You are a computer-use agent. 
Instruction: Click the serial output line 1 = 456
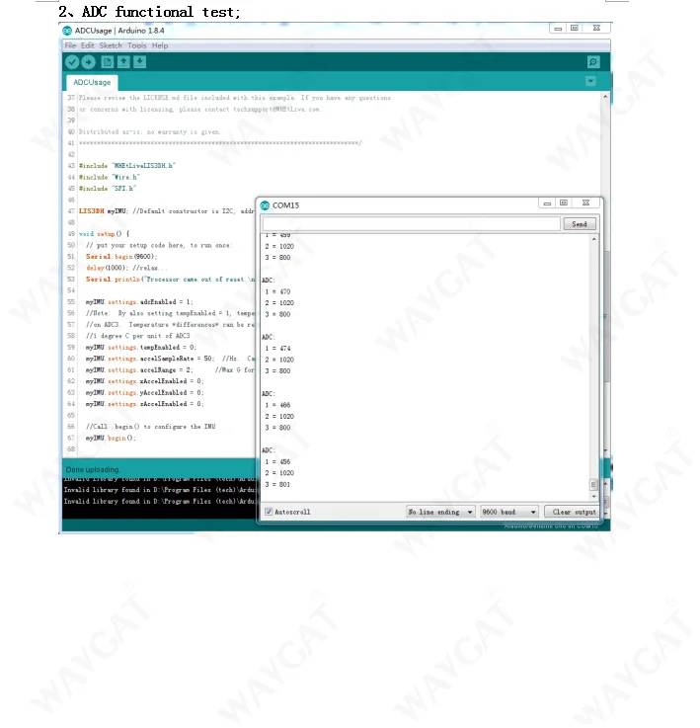tap(277, 461)
